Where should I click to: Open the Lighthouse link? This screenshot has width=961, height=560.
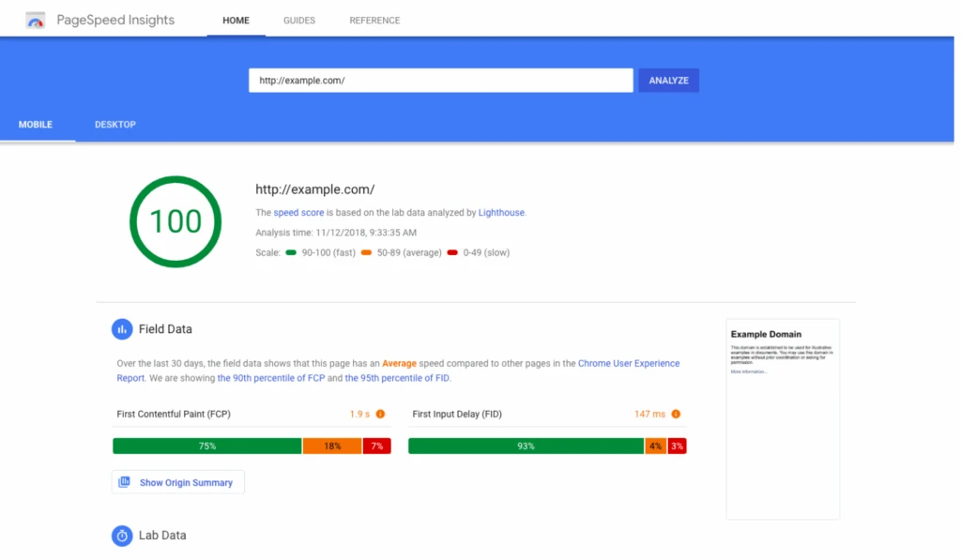click(x=501, y=212)
